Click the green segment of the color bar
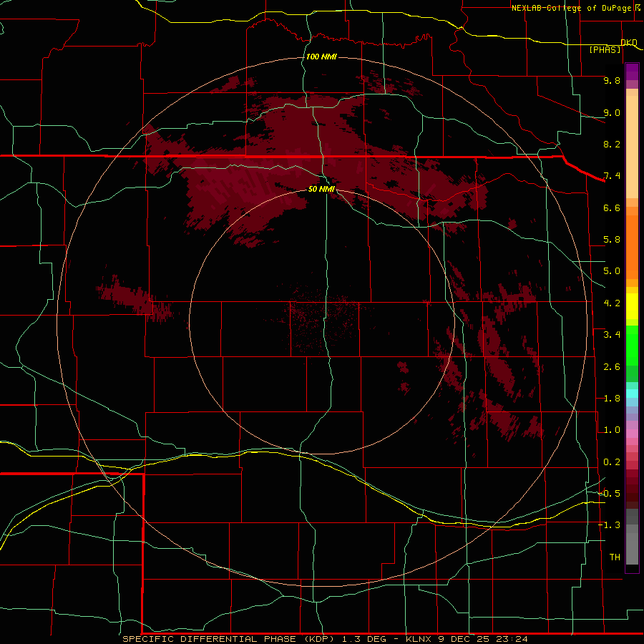 click(632, 349)
